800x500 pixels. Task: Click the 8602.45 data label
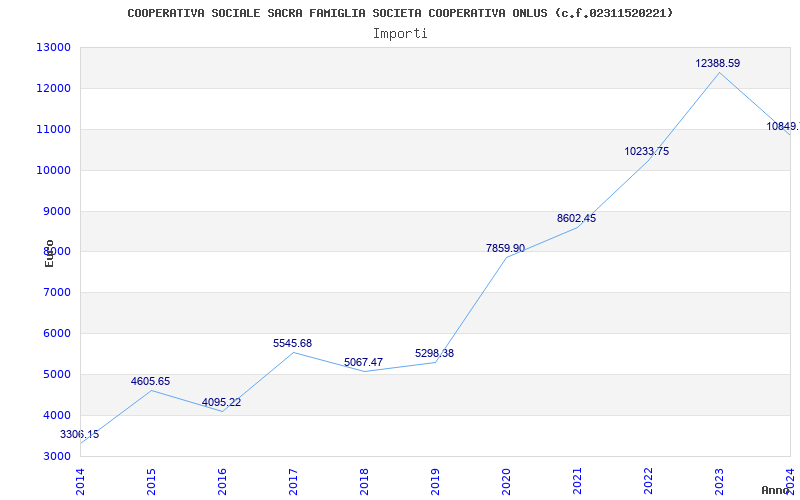click(x=576, y=218)
